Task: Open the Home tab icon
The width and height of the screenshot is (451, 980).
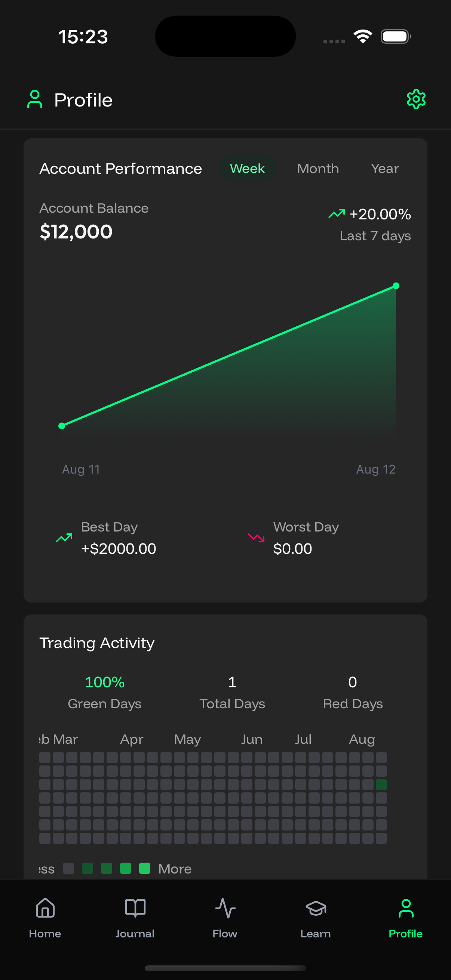Action: pos(45,909)
